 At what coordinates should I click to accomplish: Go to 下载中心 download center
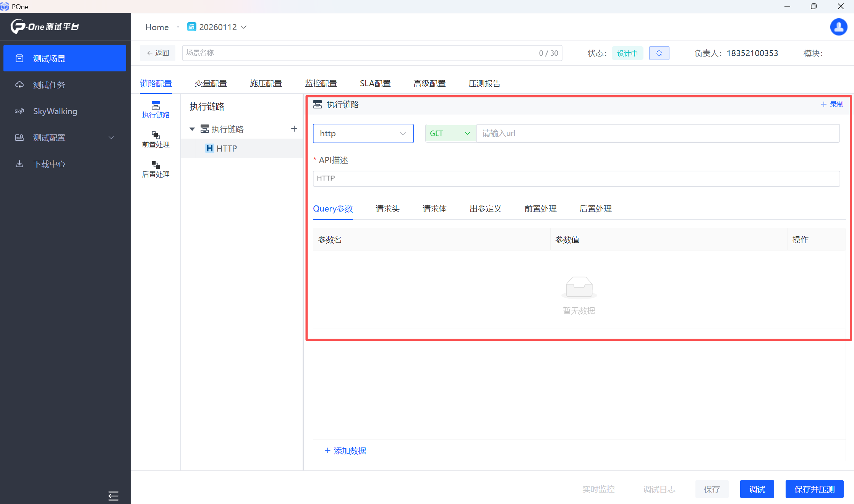click(x=49, y=164)
